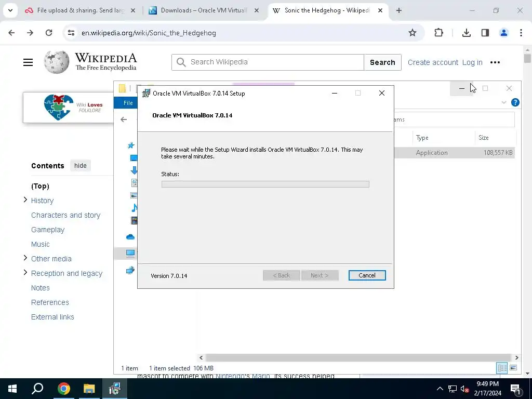Open the File menu in Explorer

pos(128,103)
